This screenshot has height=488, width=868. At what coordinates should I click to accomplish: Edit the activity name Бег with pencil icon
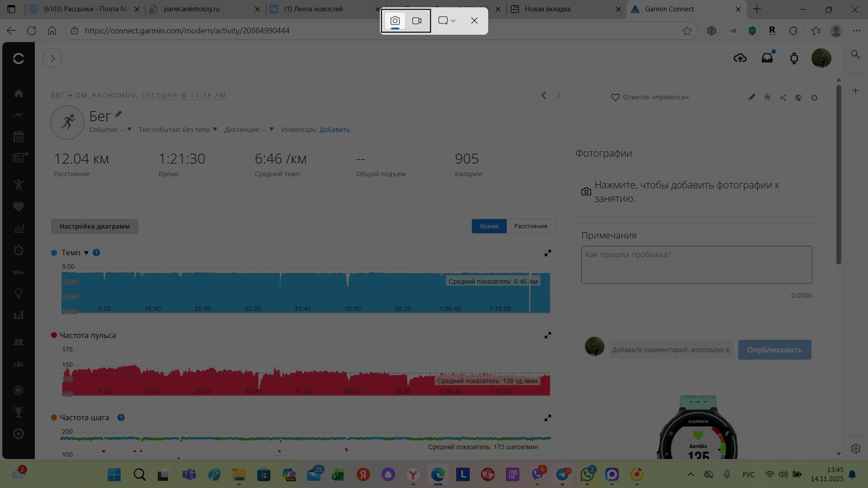click(118, 114)
